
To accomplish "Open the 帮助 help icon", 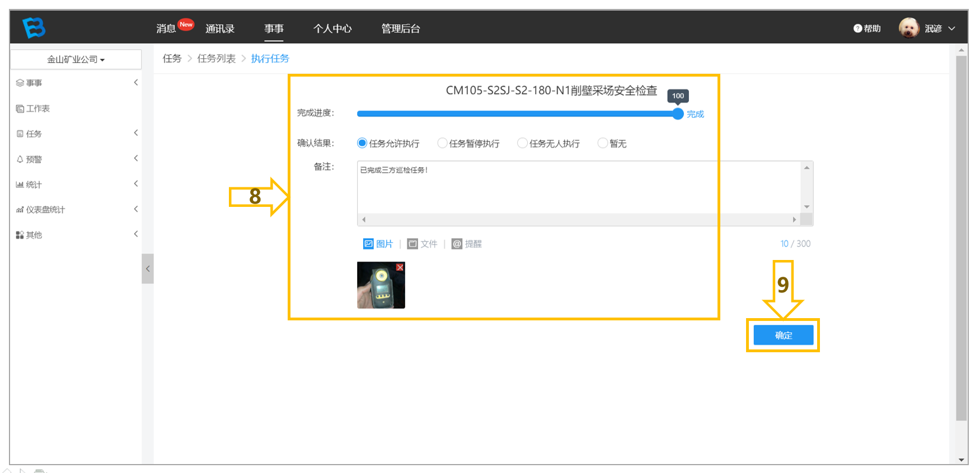I will pos(857,29).
